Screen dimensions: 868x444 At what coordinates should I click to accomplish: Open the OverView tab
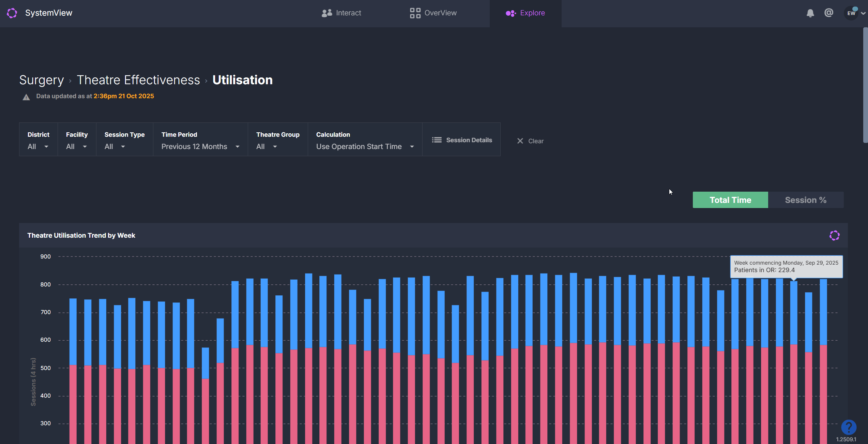pos(433,13)
